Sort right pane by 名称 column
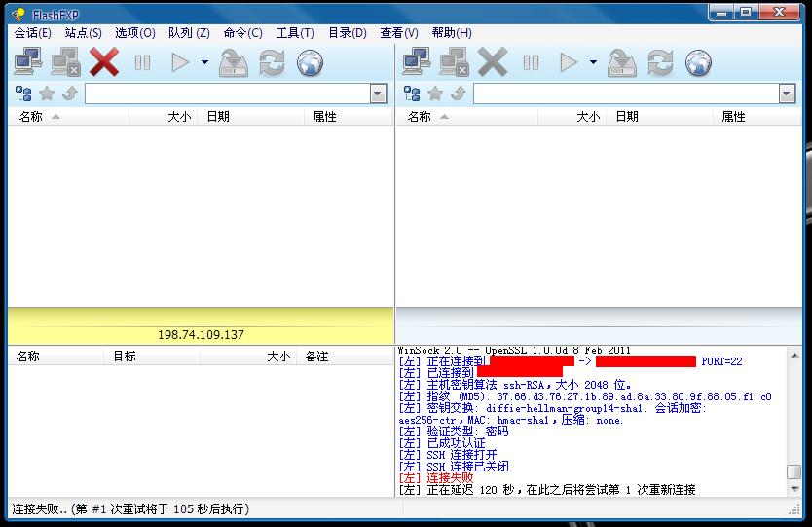This screenshot has width=812, height=527. click(x=467, y=117)
